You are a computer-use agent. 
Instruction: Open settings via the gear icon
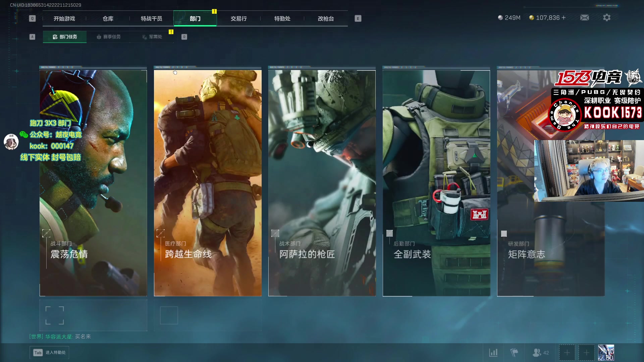[x=606, y=17]
